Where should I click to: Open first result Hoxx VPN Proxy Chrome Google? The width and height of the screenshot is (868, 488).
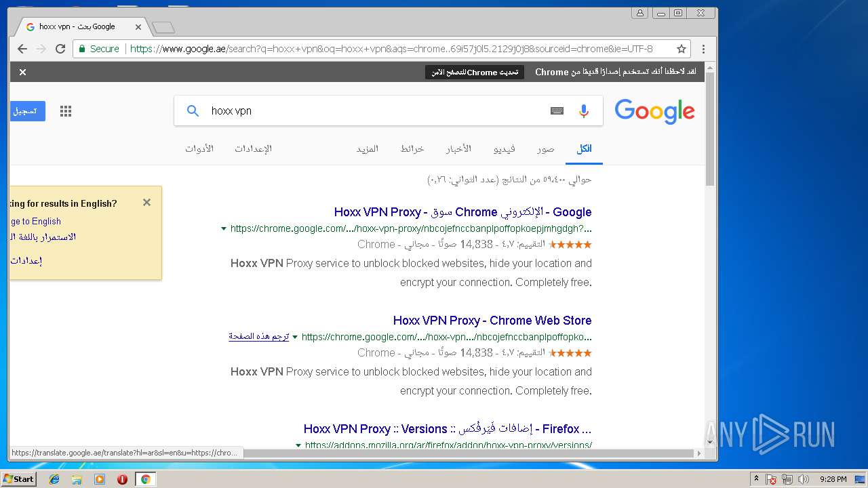(462, 212)
